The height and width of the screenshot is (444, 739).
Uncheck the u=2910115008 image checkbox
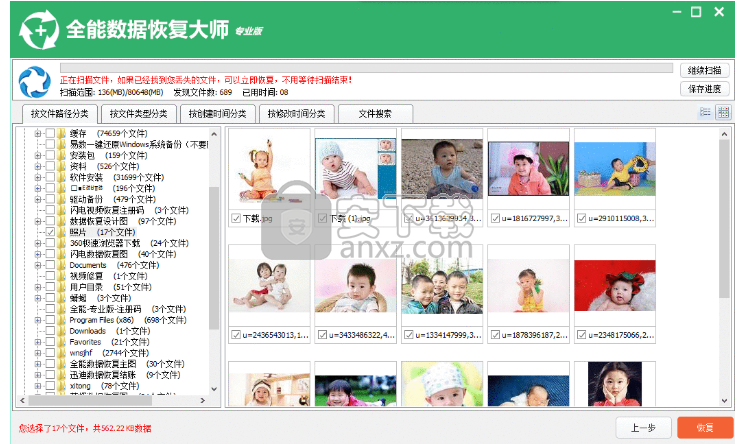coord(582,218)
